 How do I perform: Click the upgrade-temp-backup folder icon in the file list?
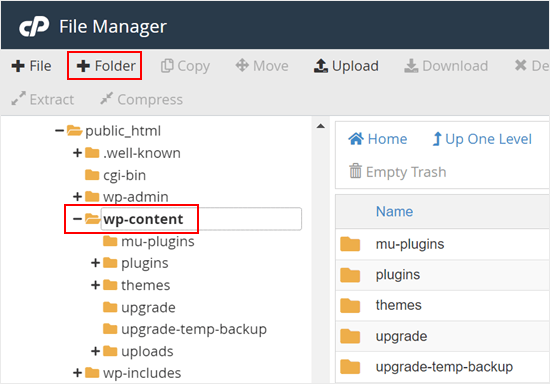pyautogui.click(x=350, y=367)
